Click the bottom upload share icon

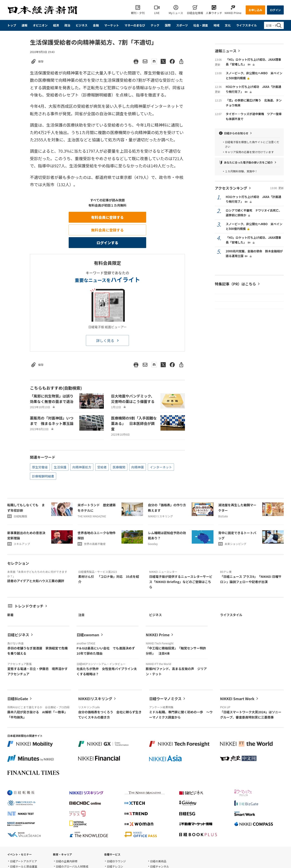[x=181, y=365]
